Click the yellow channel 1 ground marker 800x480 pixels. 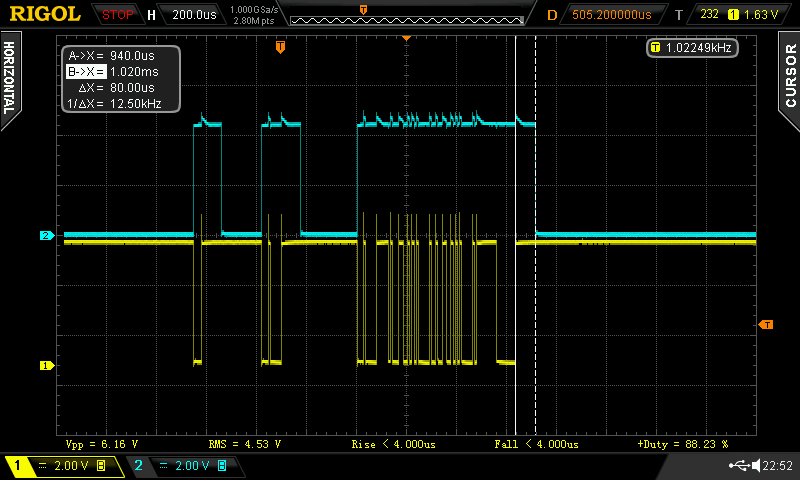[x=46, y=365]
